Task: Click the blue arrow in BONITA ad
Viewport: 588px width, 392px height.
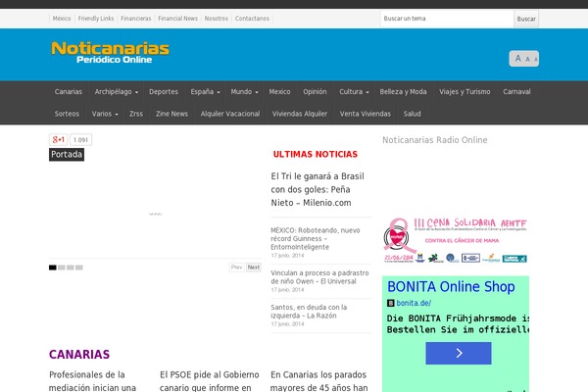Action: point(459,353)
